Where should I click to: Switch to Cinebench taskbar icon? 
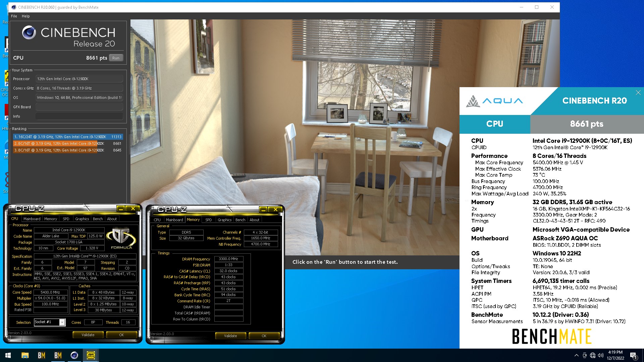[x=74, y=355]
